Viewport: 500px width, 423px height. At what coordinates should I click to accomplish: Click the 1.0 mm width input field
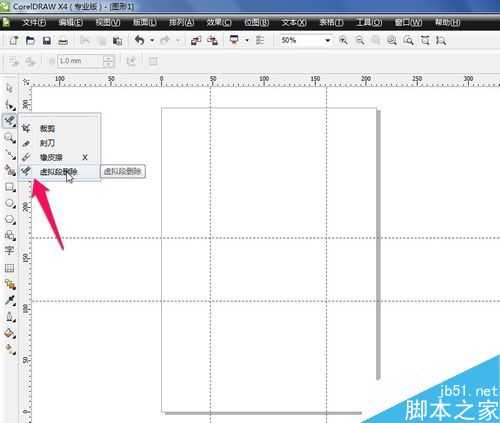click(x=79, y=61)
